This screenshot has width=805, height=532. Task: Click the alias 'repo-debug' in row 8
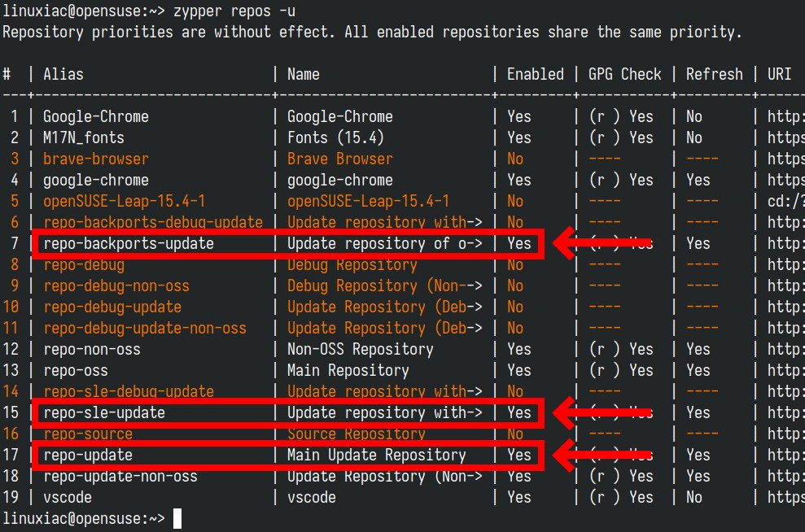point(84,264)
